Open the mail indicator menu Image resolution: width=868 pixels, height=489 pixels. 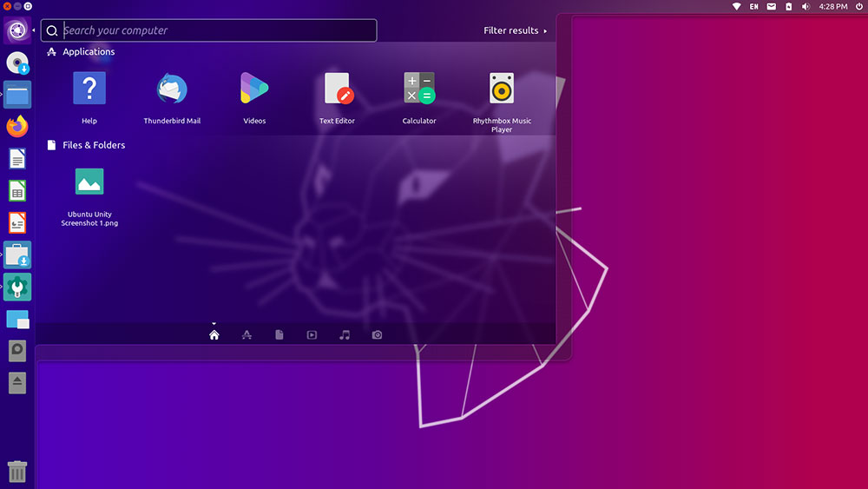pyautogui.click(x=771, y=7)
